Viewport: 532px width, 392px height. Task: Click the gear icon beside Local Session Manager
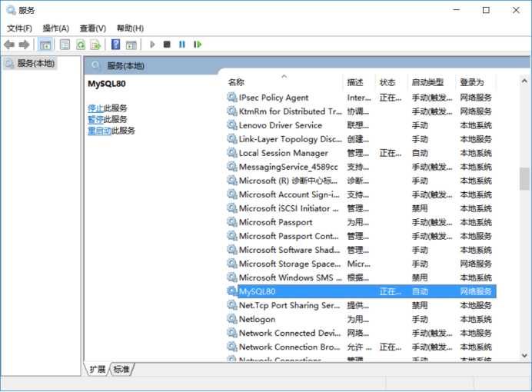tap(232, 153)
